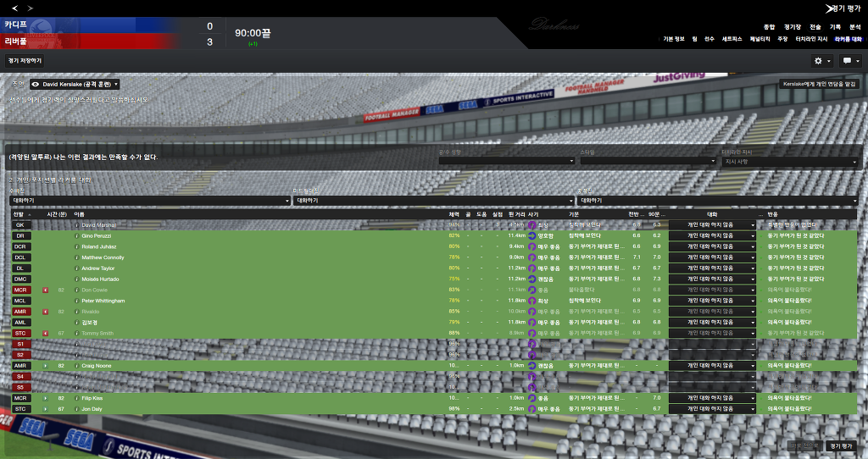Select the DR position badge for Gino Peruzzi

coord(19,235)
